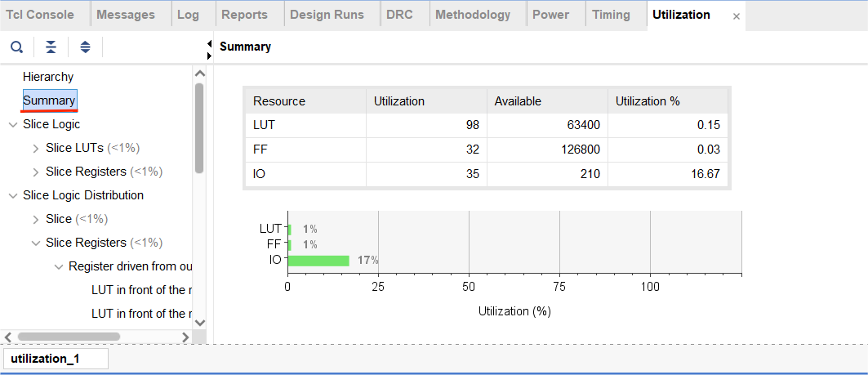This screenshot has width=868, height=375.
Task: Click the Utilization % column header
Action: point(648,101)
